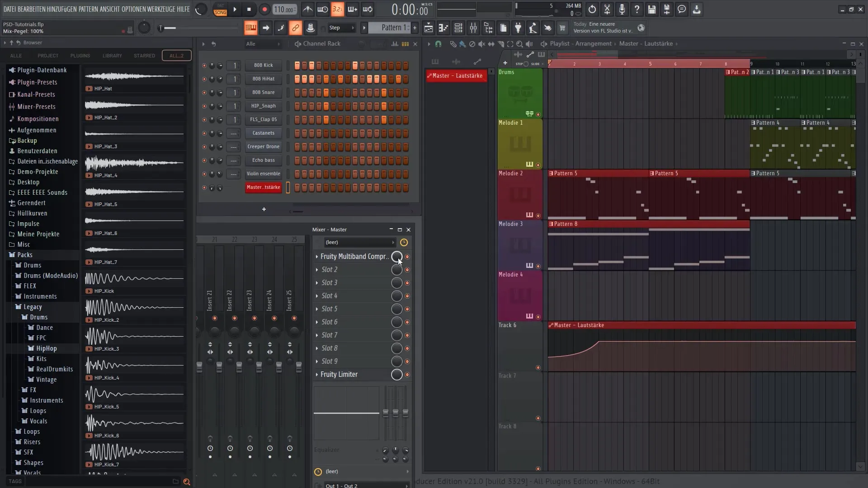Open mixer preset (leer) dropdown at top

360,243
